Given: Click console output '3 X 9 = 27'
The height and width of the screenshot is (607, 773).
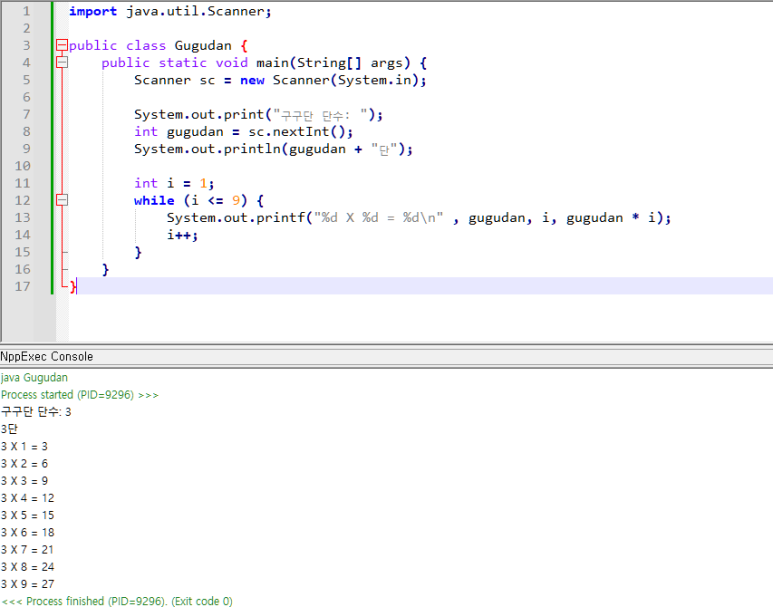Looking at the screenshot, I should pos(28,584).
